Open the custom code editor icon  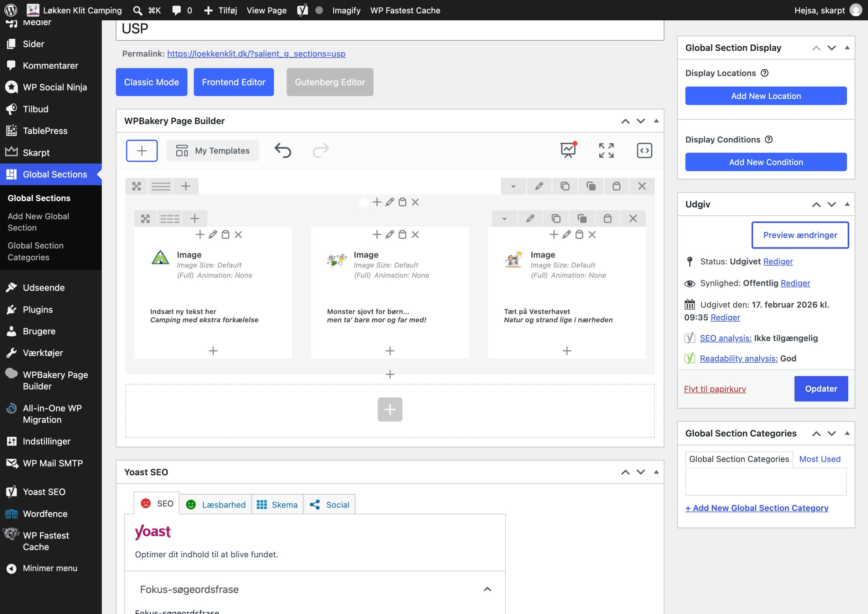644,151
